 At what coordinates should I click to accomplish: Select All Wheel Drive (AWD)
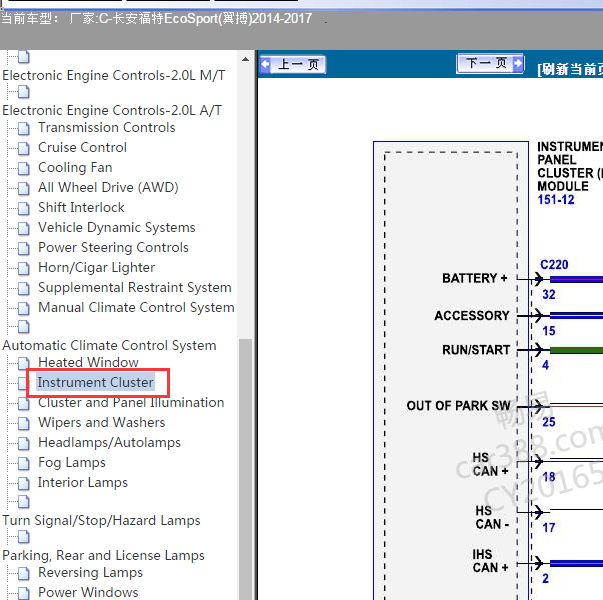[x=108, y=187]
